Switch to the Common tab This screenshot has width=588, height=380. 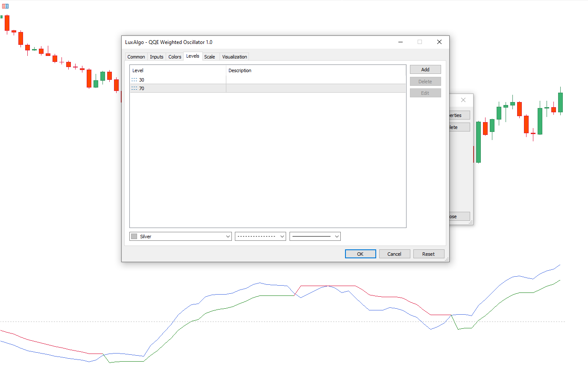(136, 57)
